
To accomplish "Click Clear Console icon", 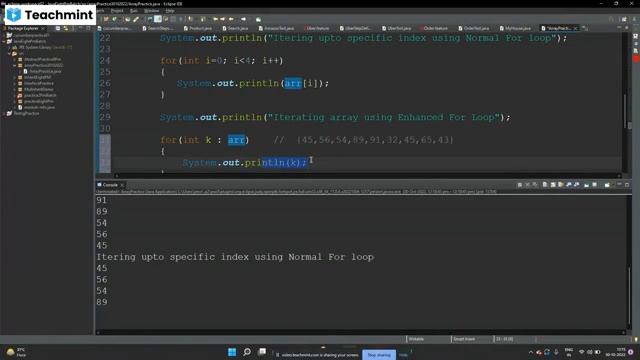I will pos(545,185).
